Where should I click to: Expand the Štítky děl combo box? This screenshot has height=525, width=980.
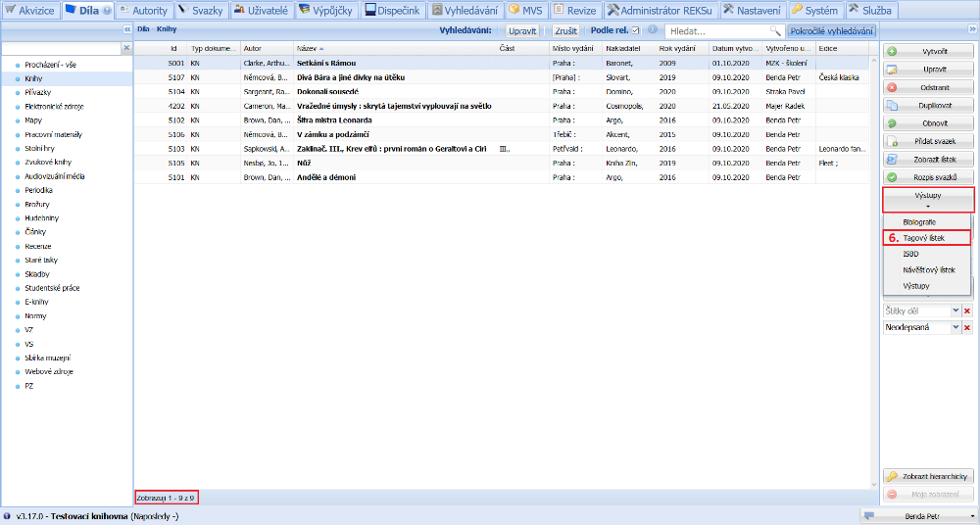955,310
